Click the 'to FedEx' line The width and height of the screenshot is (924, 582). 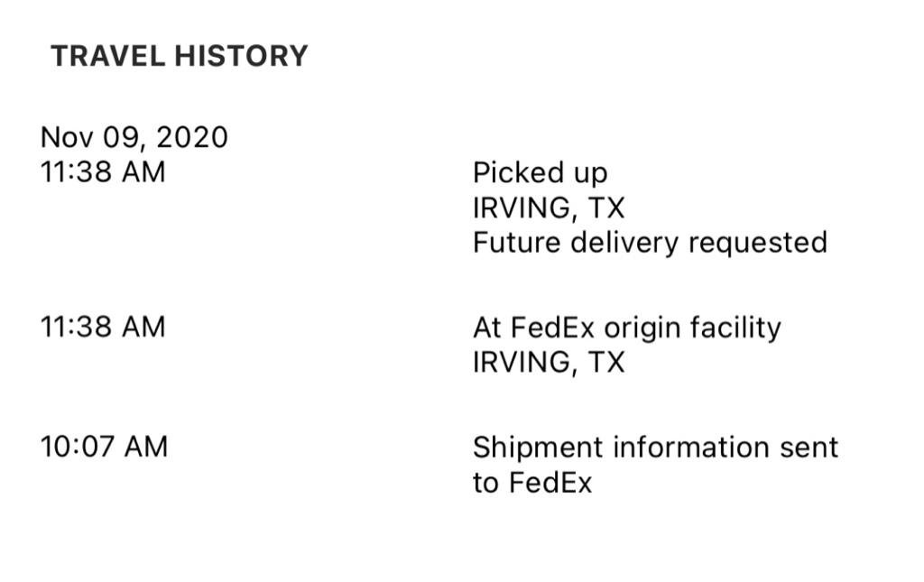tap(532, 483)
